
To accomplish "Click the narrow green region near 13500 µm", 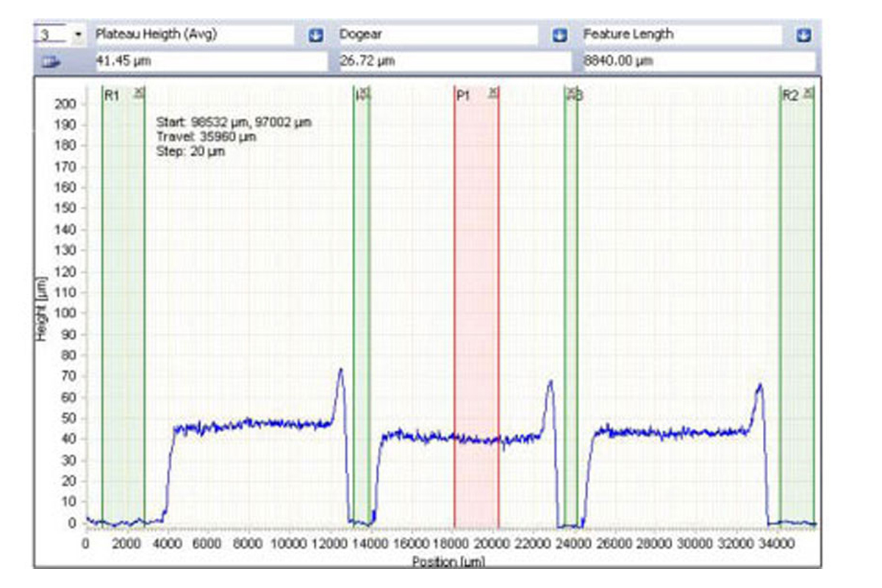I will [x=361, y=294].
